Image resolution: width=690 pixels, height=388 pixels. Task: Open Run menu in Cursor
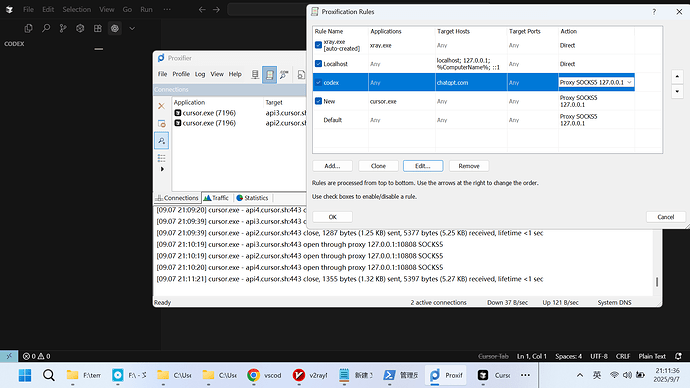coord(146,9)
